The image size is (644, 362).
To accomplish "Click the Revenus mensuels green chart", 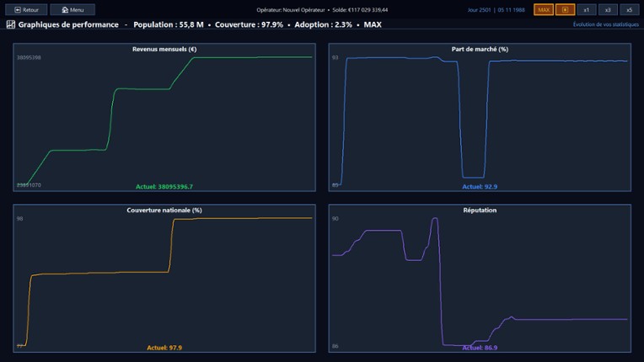I will coord(164,118).
